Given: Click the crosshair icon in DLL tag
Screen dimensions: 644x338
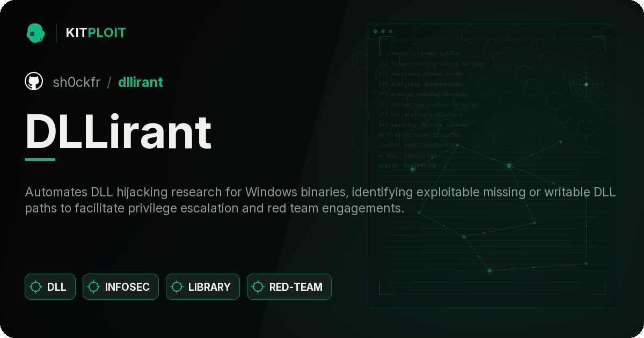Looking at the screenshot, I should click(36, 287).
